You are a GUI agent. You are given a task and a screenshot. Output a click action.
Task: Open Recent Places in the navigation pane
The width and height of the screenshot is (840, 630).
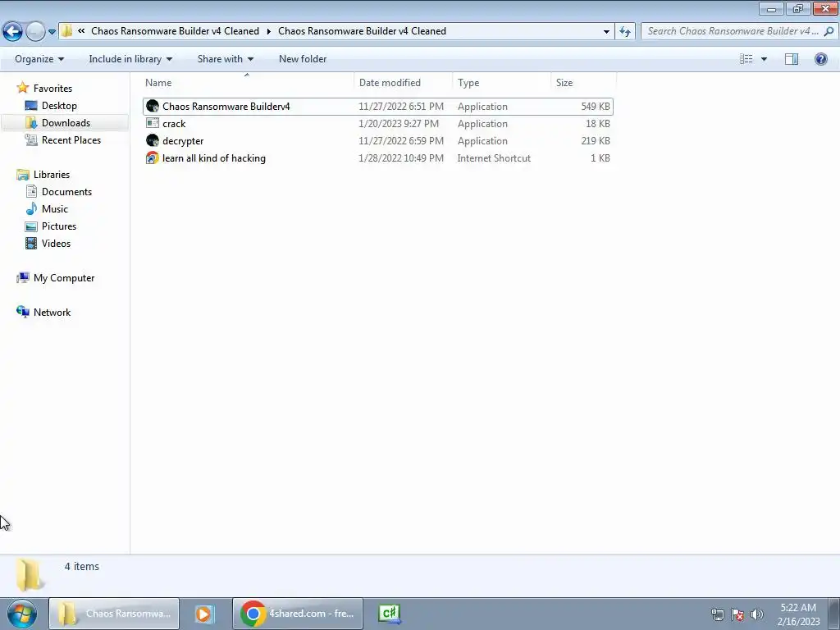[71, 139]
